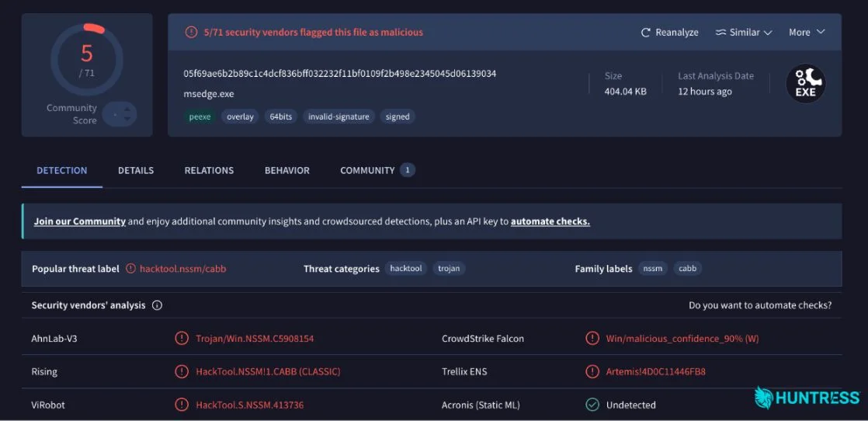Click Trojan/Win.NSSM.C5908154 detection result
Viewport: 868px width, 421px height.
pyautogui.click(x=255, y=339)
